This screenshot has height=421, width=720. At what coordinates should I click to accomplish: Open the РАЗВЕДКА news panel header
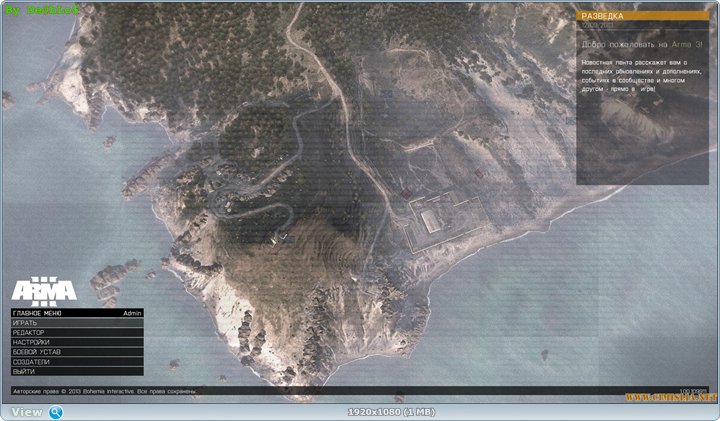click(x=642, y=16)
